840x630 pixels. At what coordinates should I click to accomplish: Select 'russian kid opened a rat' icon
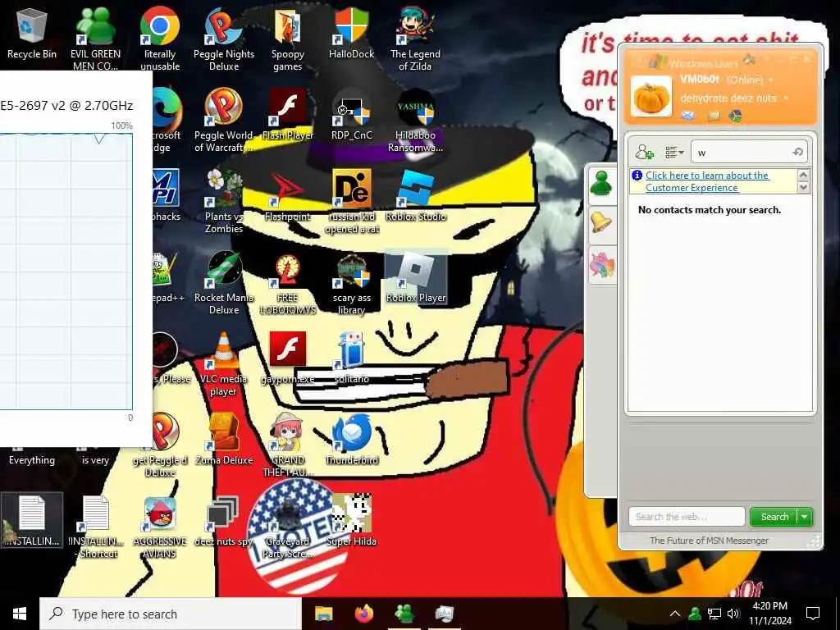351,202
